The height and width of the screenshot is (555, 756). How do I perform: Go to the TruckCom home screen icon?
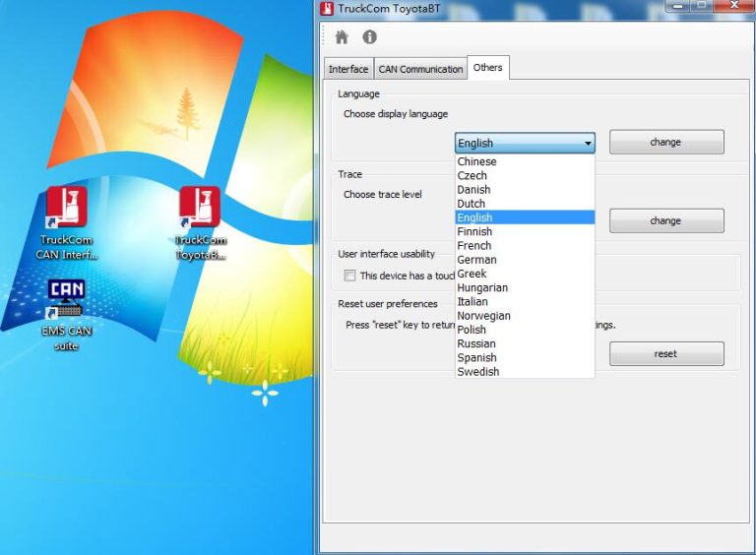click(x=342, y=37)
